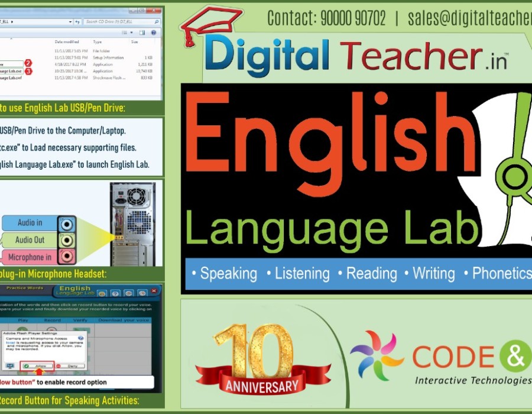Screen dimensions: 532x414
Task: Click in the Search CD Drive field
Action: coord(118,21)
